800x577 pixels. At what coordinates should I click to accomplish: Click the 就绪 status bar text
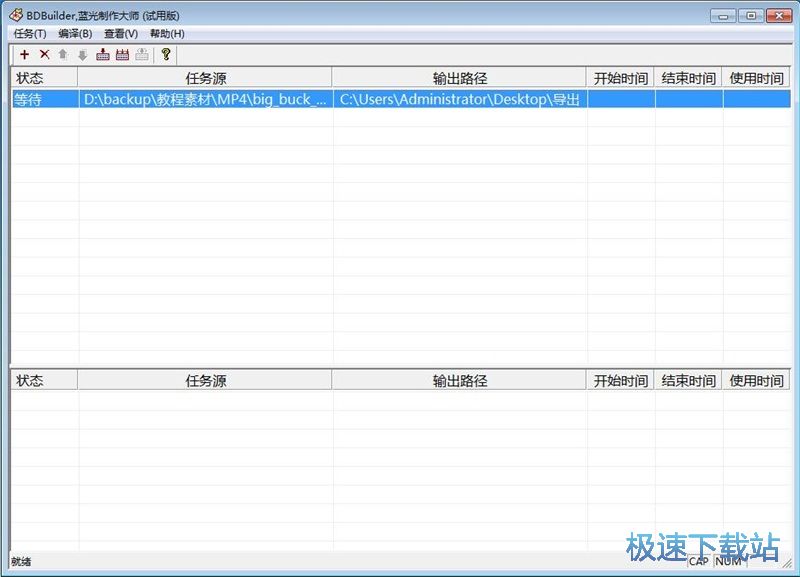pos(21,562)
